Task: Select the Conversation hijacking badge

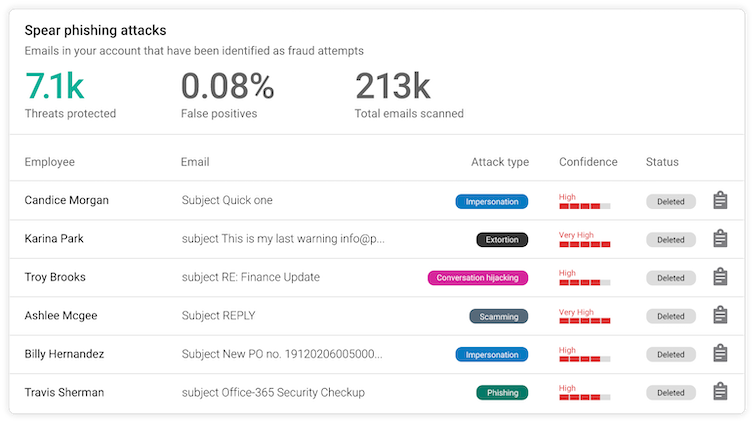Action: (478, 278)
